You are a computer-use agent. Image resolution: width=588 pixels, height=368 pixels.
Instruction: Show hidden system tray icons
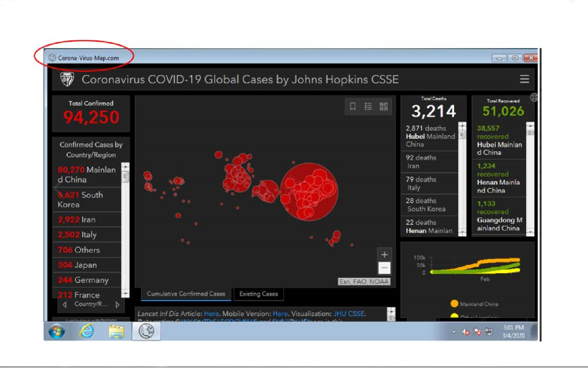click(x=454, y=332)
